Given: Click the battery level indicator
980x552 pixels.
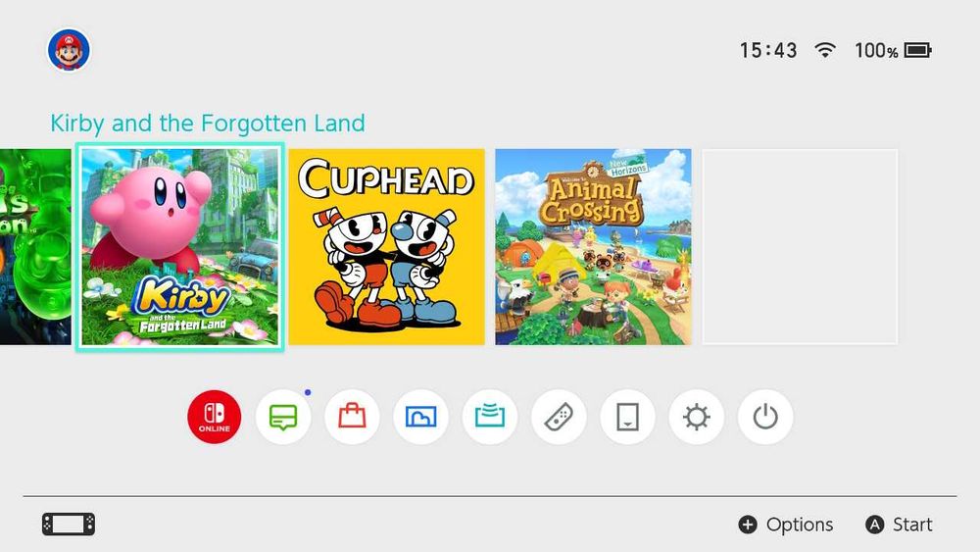Looking at the screenshot, I should click(893, 50).
